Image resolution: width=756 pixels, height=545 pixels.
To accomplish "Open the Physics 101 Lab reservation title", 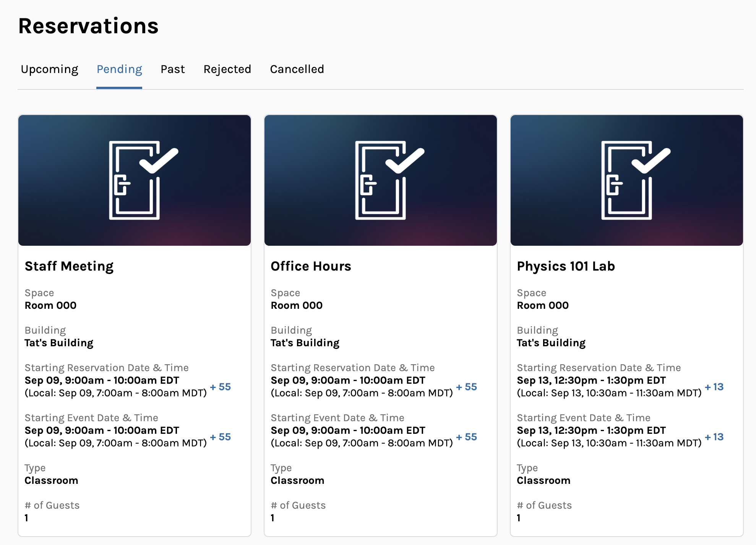I will (x=566, y=266).
